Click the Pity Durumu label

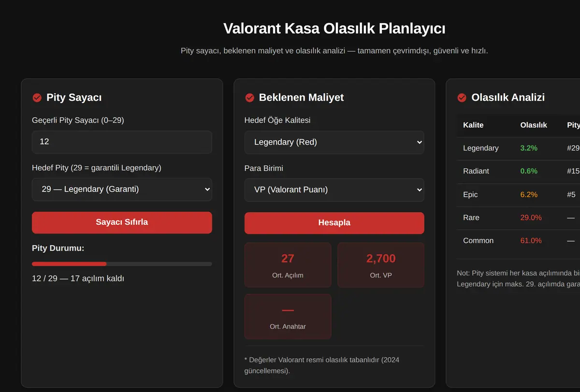click(58, 248)
